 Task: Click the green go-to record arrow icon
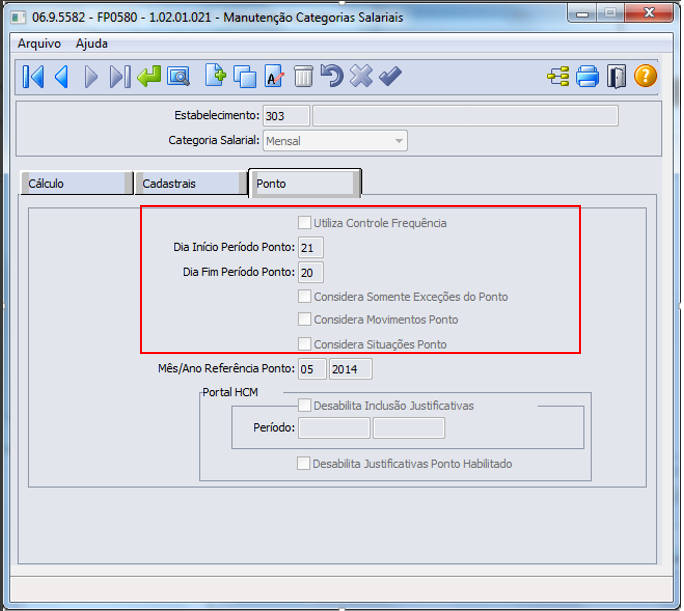pos(149,76)
